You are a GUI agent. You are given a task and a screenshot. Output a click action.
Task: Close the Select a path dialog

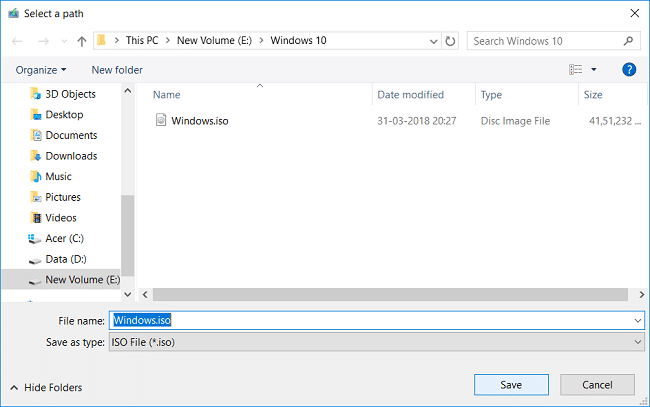tap(634, 13)
